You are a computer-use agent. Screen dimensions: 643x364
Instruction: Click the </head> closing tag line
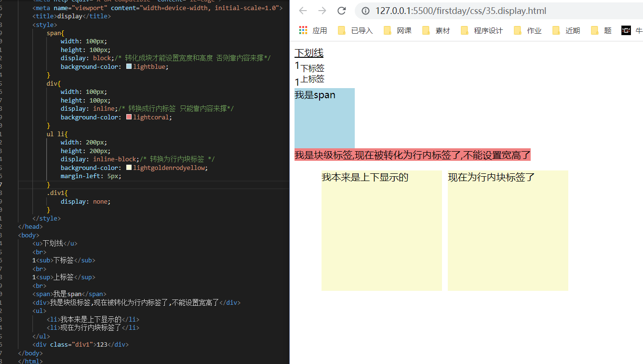[x=30, y=226]
